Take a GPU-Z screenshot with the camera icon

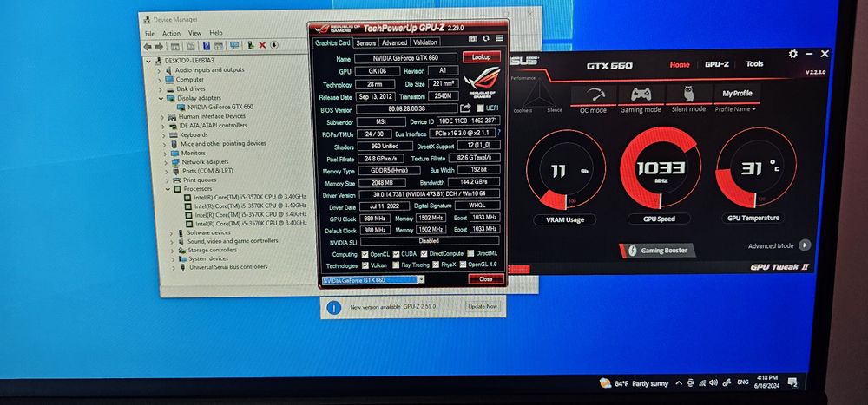(x=472, y=38)
